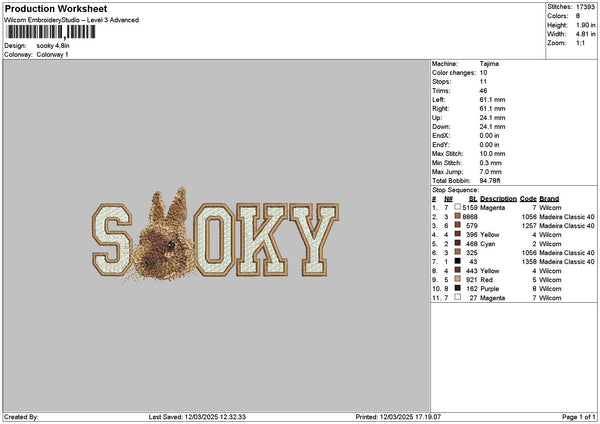Image resolution: width=600 pixels, height=424 pixels.
Task: Click the white Magenta swatch in stop 1
Action: 457,207
